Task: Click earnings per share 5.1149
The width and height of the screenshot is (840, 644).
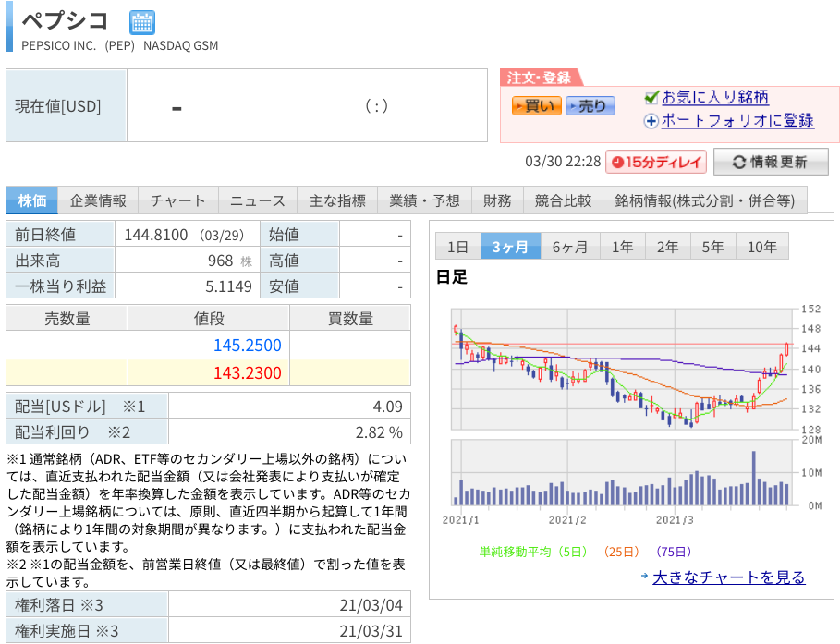Action: point(229,286)
